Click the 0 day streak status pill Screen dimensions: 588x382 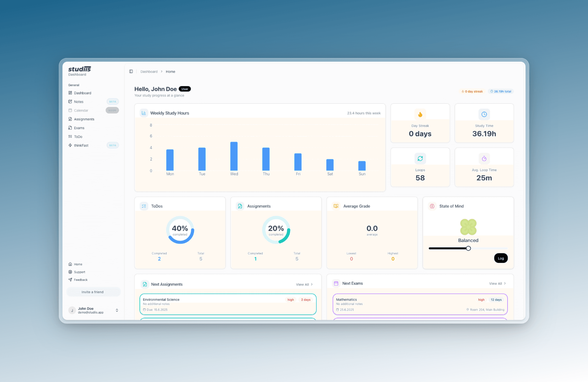click(x=472, y=91)
